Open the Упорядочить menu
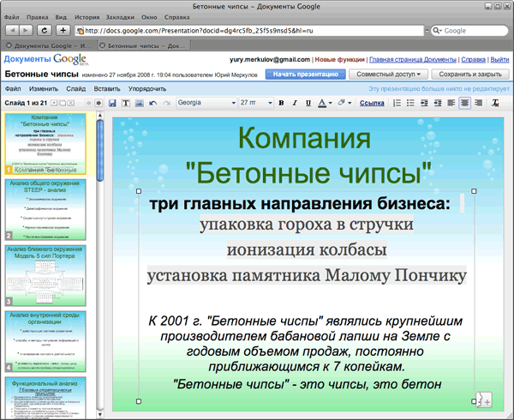The width and height of the screenshot is (514, 420). click(147, 89)
